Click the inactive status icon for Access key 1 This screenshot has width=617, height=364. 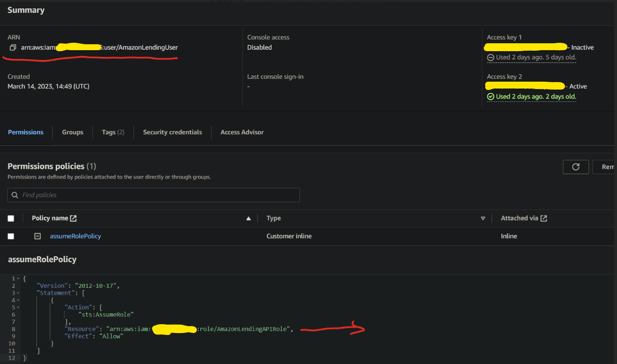[491, 58]
